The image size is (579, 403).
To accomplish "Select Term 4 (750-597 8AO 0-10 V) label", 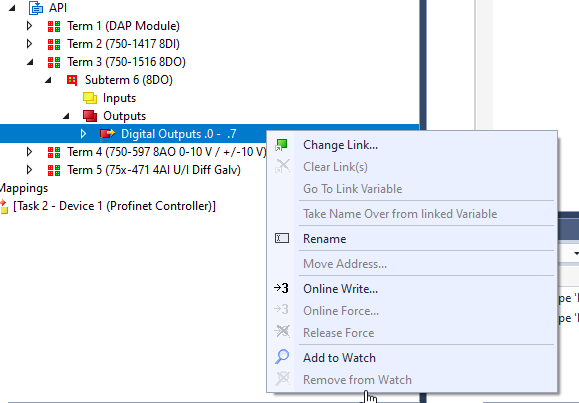I will tap(167, 152).
